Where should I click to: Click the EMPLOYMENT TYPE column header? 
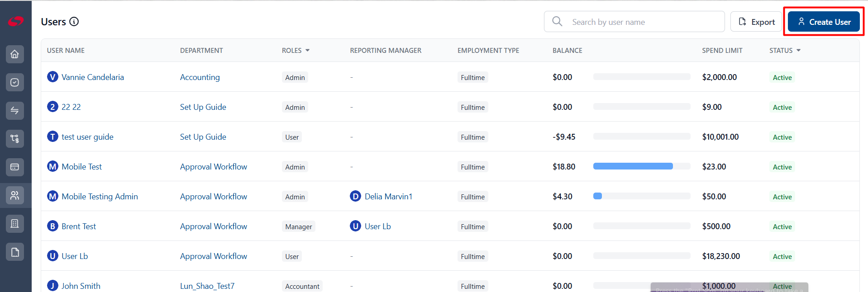coord(488,50)
